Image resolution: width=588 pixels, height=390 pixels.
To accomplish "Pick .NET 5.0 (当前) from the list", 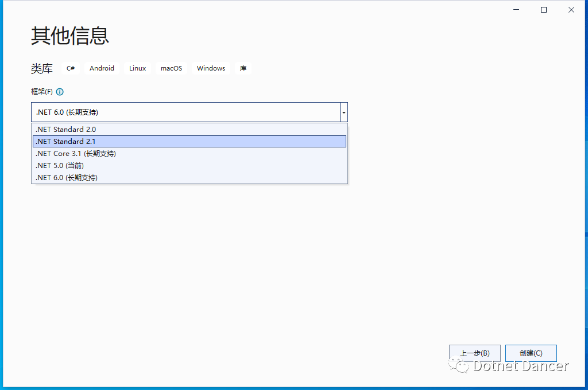I will 189,166.
